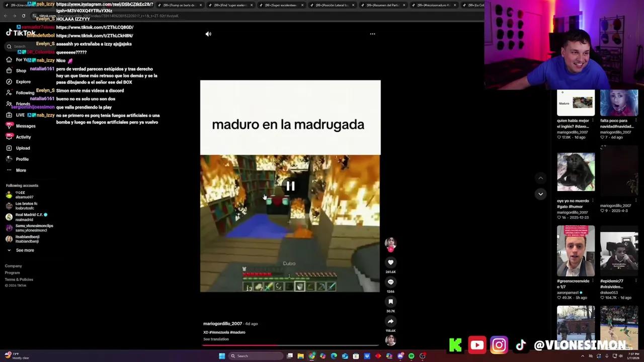644x362 pixels.
Task: Seek on the video progress bar
Action: (290, 345)
